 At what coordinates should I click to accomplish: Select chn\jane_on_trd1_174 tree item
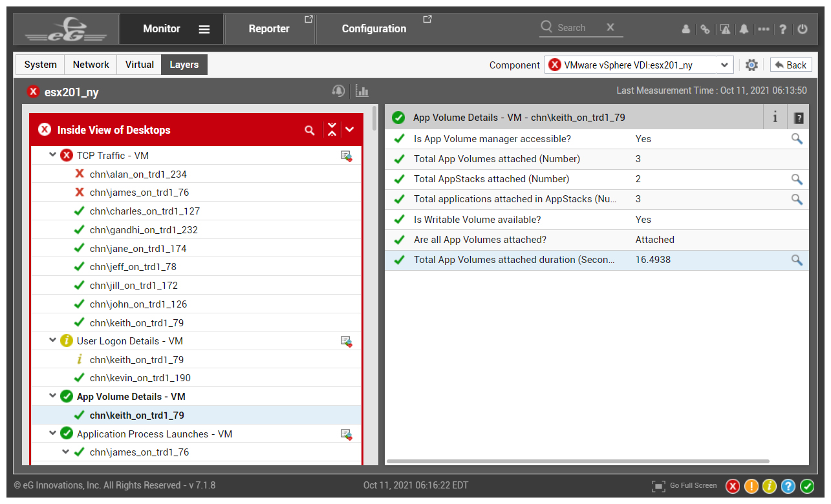[x=138, y=249]
